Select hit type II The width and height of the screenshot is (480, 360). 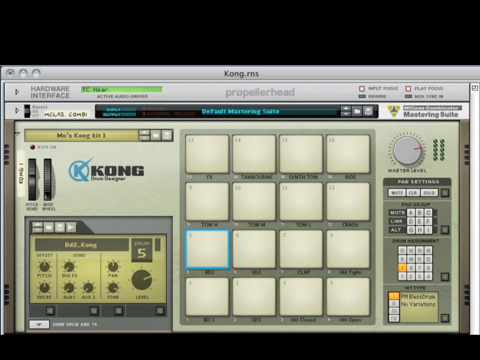pyautogui.click(x=394, y=303)
